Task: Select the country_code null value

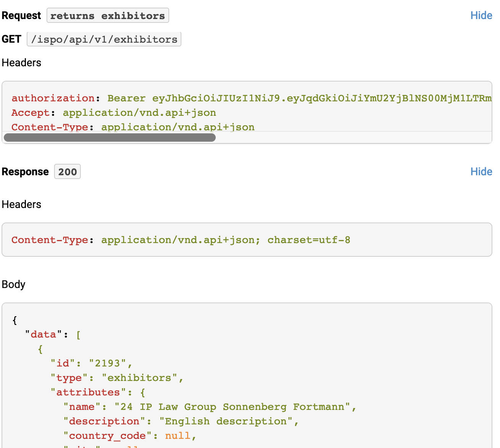Action: coord(178,435)
